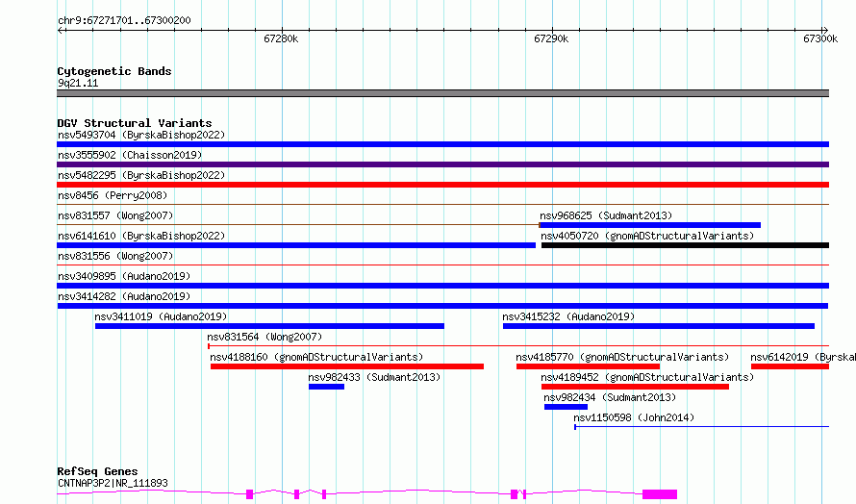This screenshot has width=856, height=504.
Task: Select the nsv3415232 (Audano2019) variant bar
Action: click(659, 326)
